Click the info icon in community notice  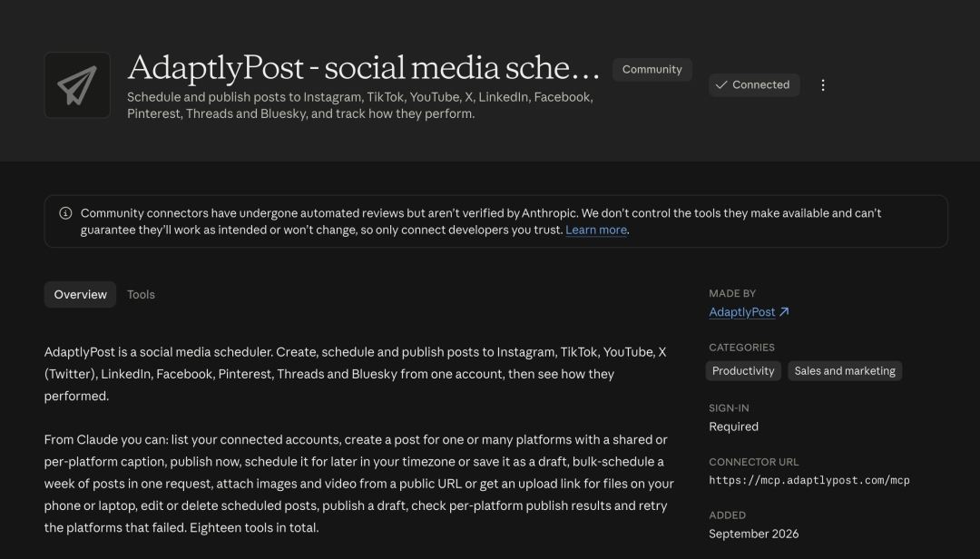[65, 213]
